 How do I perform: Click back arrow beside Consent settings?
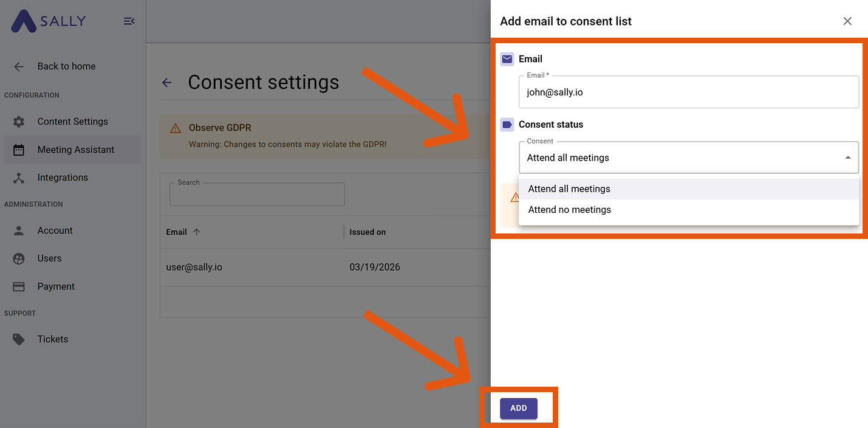167,83
